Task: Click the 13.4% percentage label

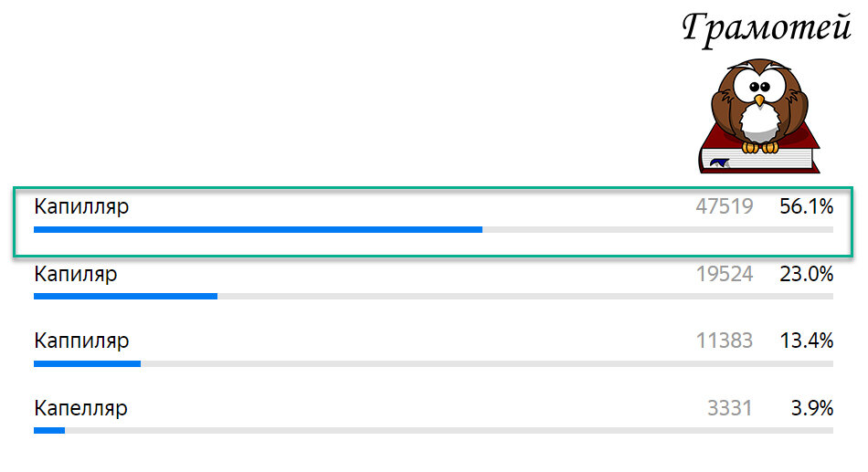Action: [x=806, y=341]
